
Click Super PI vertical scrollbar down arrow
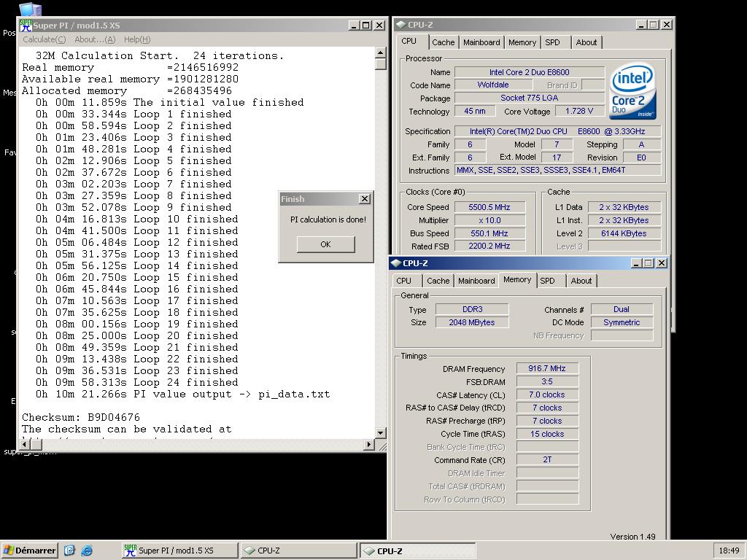380,433
